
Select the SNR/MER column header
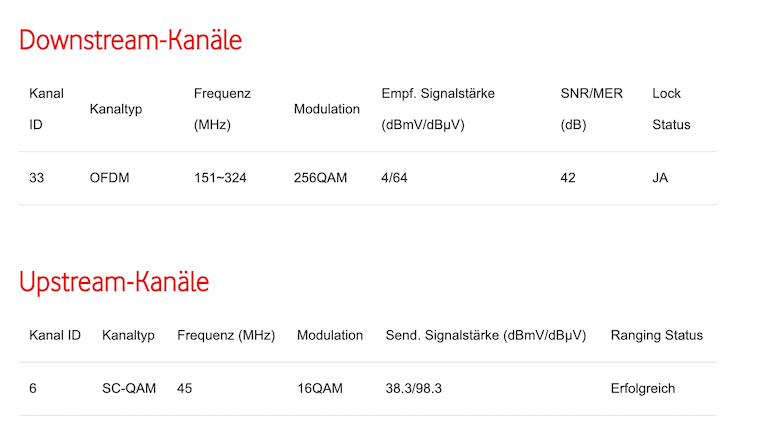click(x=591, y=109)
